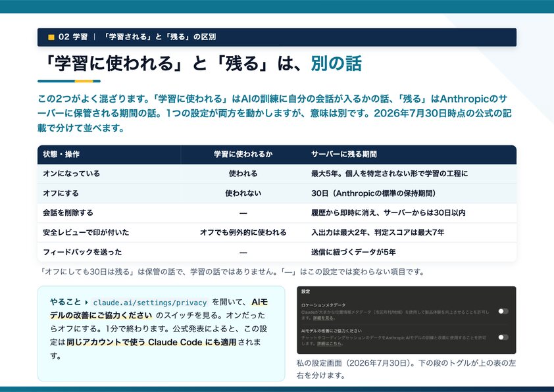Click the 同じアカウントで使う Claude Code にも適用 highlight
The image size is (554, 392).
(x=151, y=343)
